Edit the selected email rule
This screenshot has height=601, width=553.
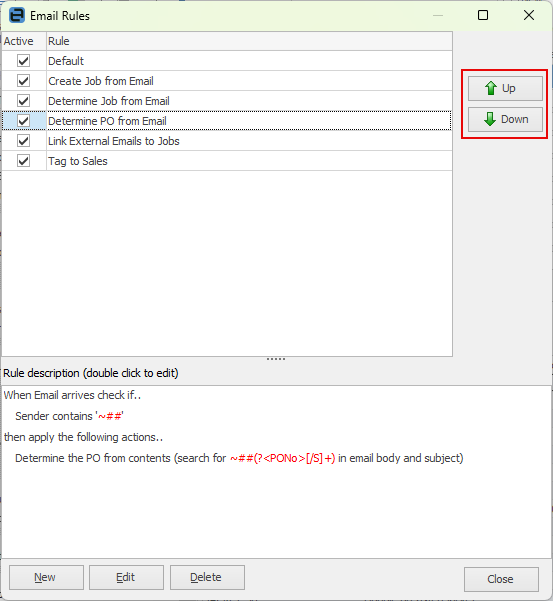coord(126,577)
